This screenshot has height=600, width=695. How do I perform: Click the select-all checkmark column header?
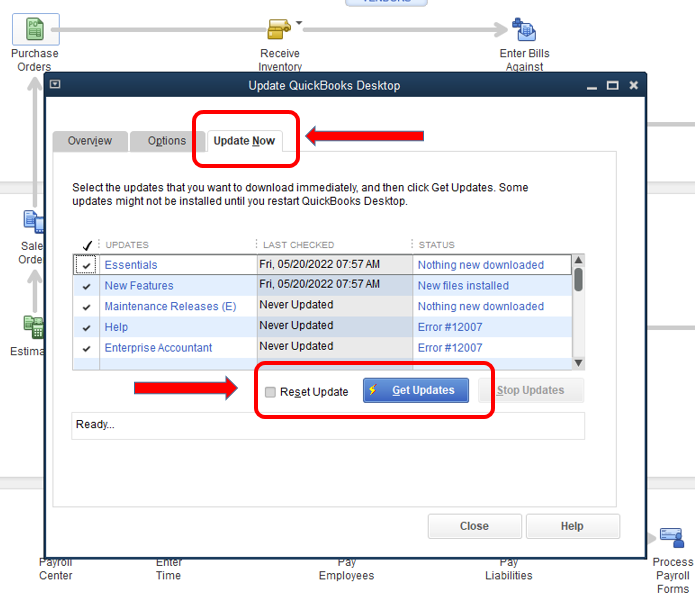[x=87, y=245]
